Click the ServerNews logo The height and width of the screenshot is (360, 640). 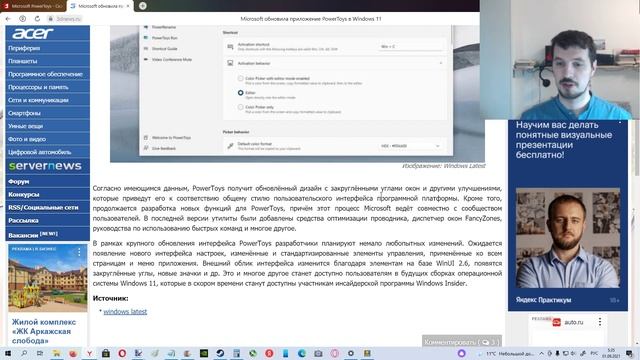(45, 166)
